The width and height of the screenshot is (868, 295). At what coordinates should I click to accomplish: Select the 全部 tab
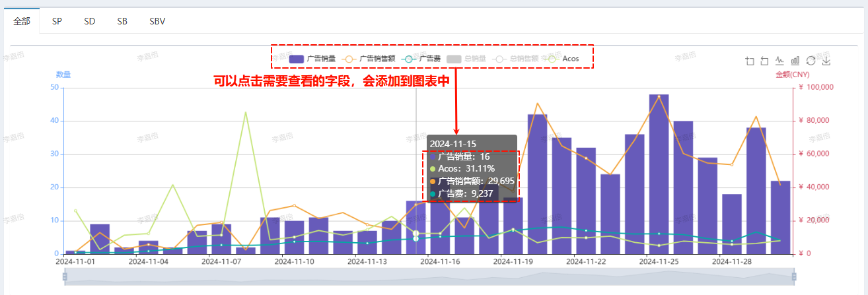tap(22, 21)
